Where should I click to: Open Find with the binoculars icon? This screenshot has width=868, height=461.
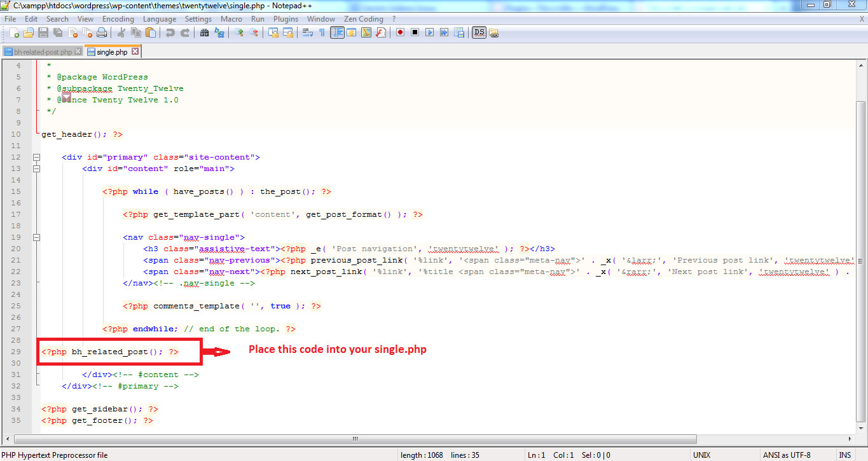click(x=204, y=32)
